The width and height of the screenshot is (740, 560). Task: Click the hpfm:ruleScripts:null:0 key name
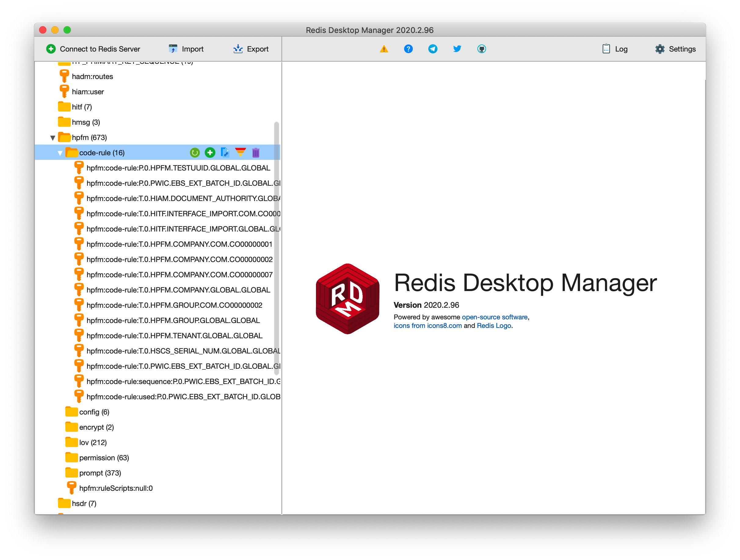point(116,488)
